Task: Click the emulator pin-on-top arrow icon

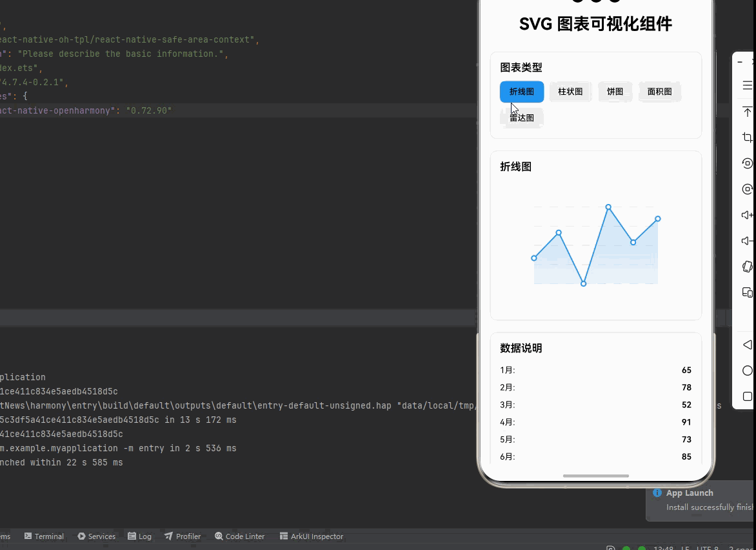Action: [748, 112]
